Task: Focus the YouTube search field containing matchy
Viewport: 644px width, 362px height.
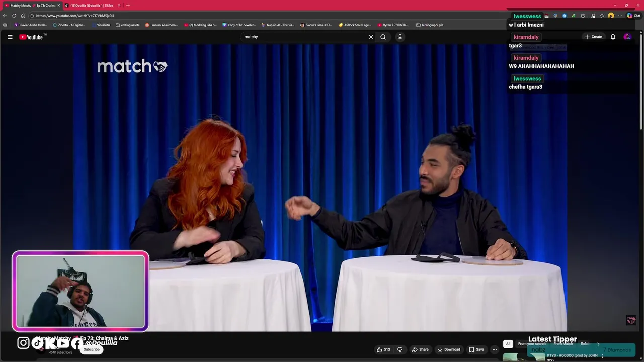Action: [304, 37]
